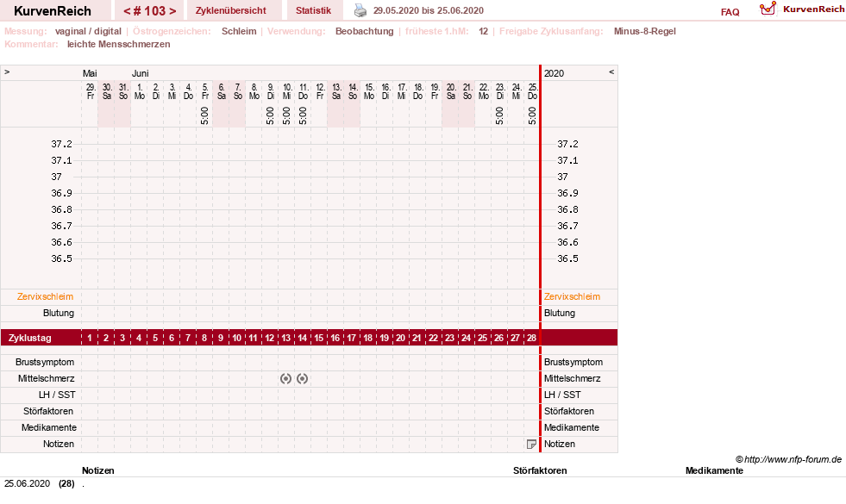Click cycle day 12 in Zyklustag row
The width and height of the screenshot is (846, 504).
(270, 338)
